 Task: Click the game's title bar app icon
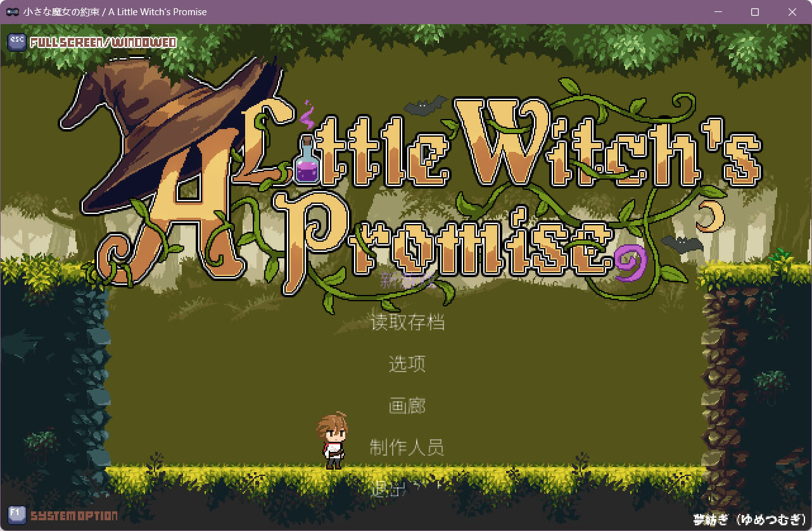click(x=12, y=12)
